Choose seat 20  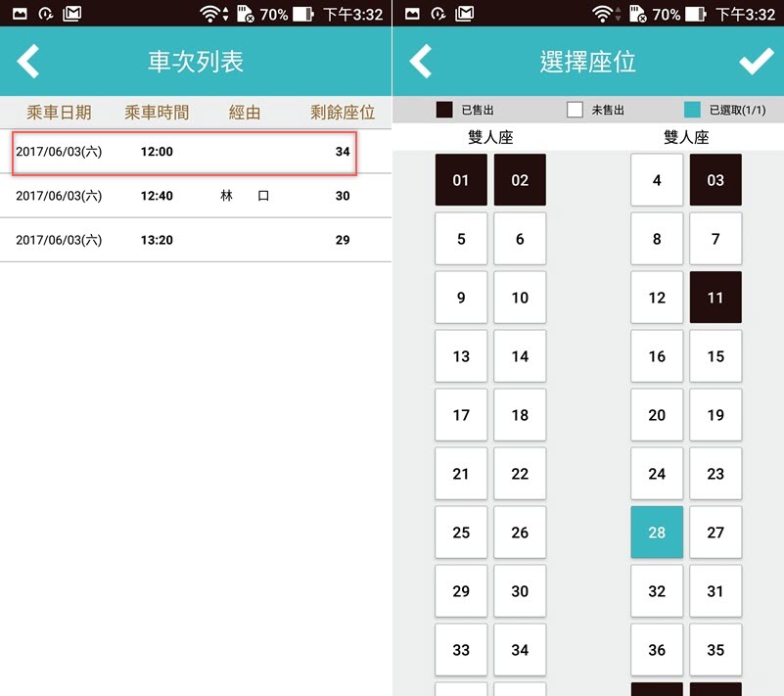tap(657, 415)
